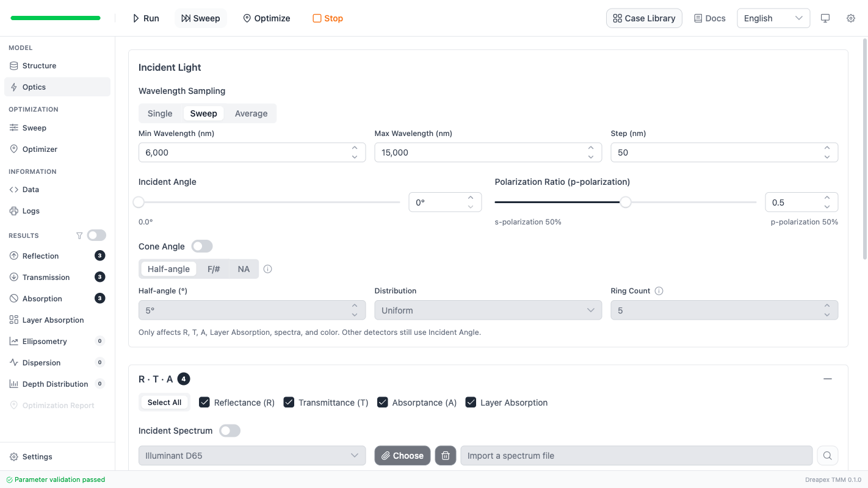Click the filter funnel icon beside Results
The image size is (868, 488).
(x=79, y=235)
